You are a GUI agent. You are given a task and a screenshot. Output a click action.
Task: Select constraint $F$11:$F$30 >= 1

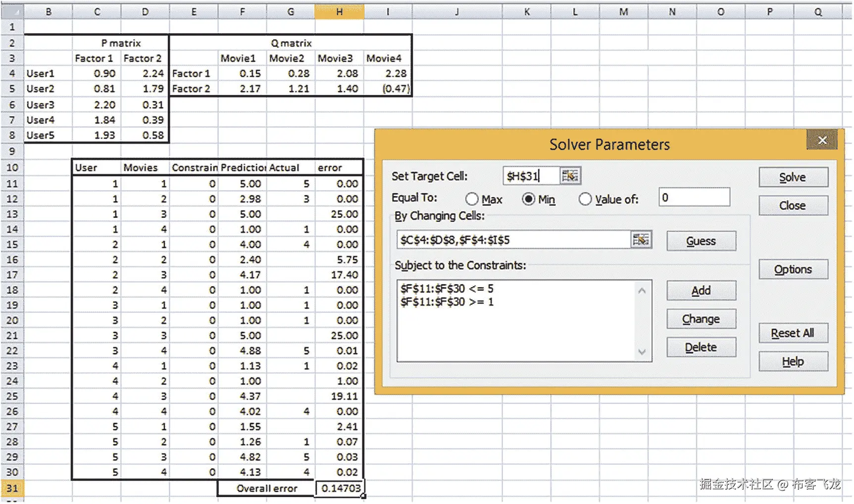[x=447, y=302]
